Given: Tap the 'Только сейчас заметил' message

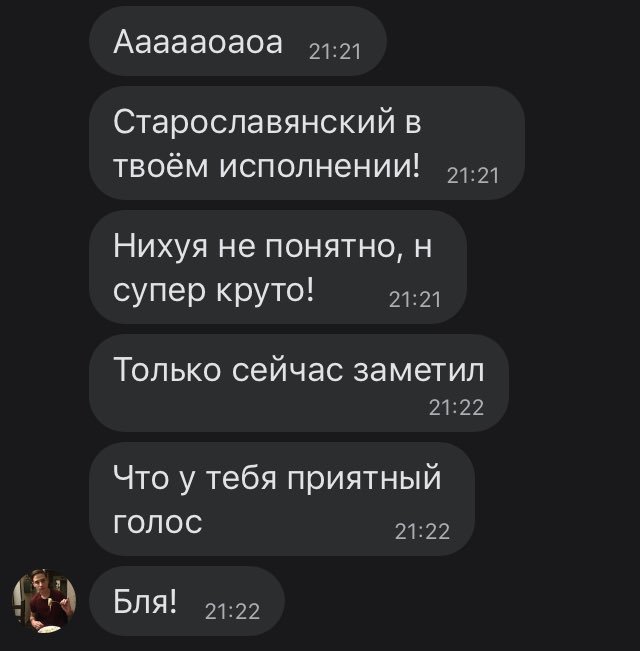Looking at the screenshot, I should tap(299, 383).
